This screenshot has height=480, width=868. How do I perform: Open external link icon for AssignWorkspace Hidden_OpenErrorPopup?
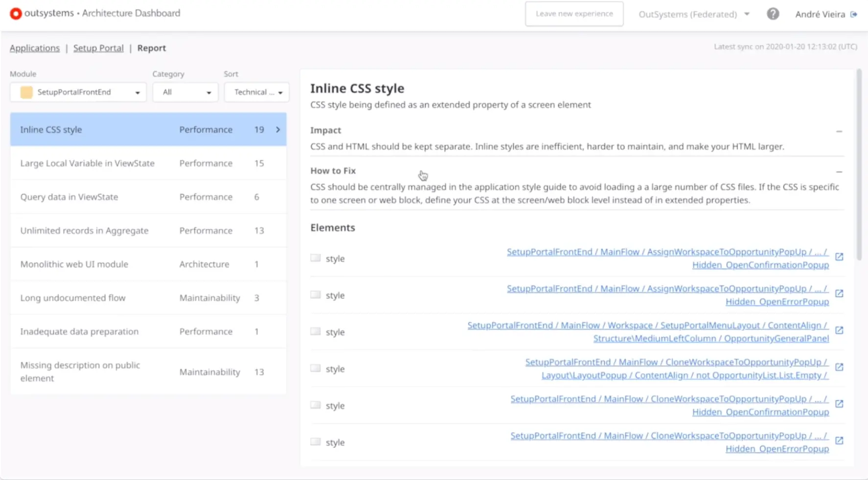(x=839, y=293)
